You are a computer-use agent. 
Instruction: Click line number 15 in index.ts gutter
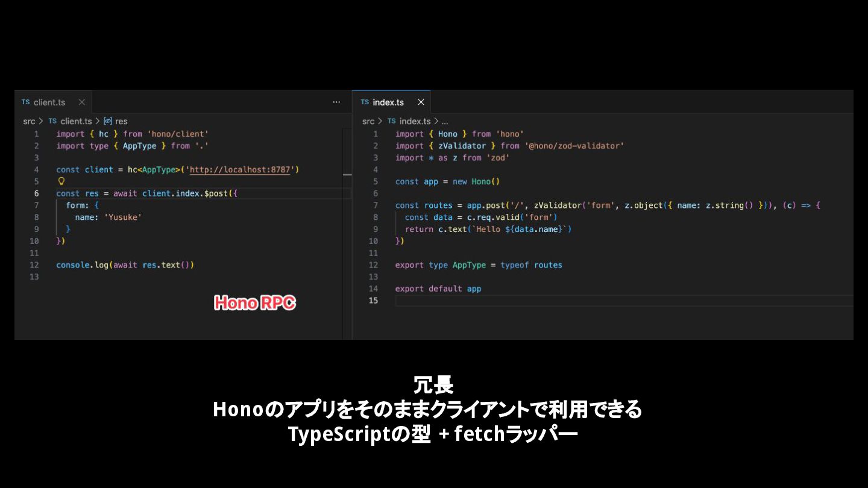(373, 301)
